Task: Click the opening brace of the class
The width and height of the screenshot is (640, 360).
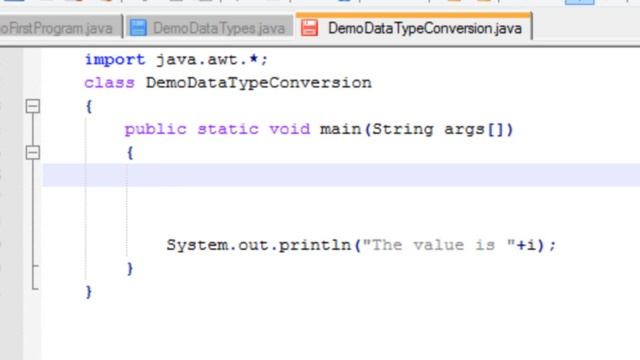Action: 89,107
